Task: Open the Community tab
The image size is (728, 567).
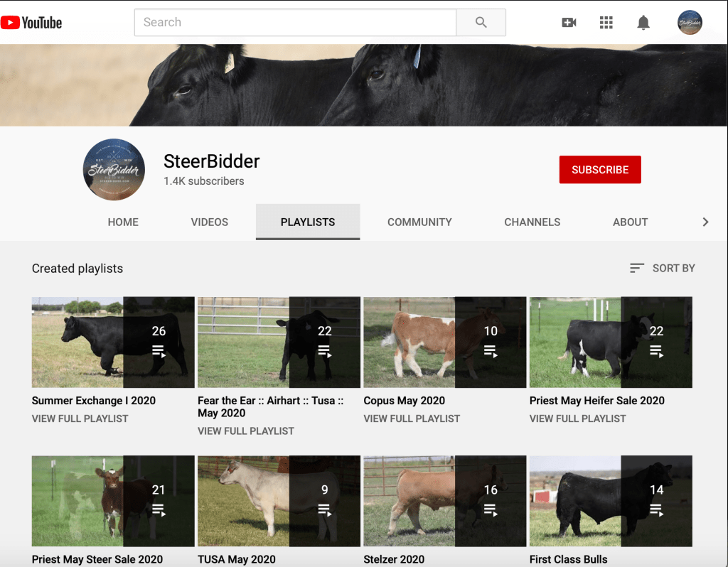Action: [x=419, y=222]
